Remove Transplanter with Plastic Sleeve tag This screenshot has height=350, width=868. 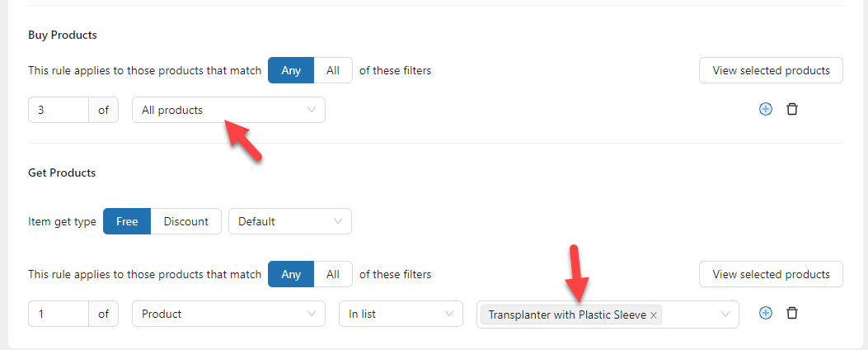654,315
